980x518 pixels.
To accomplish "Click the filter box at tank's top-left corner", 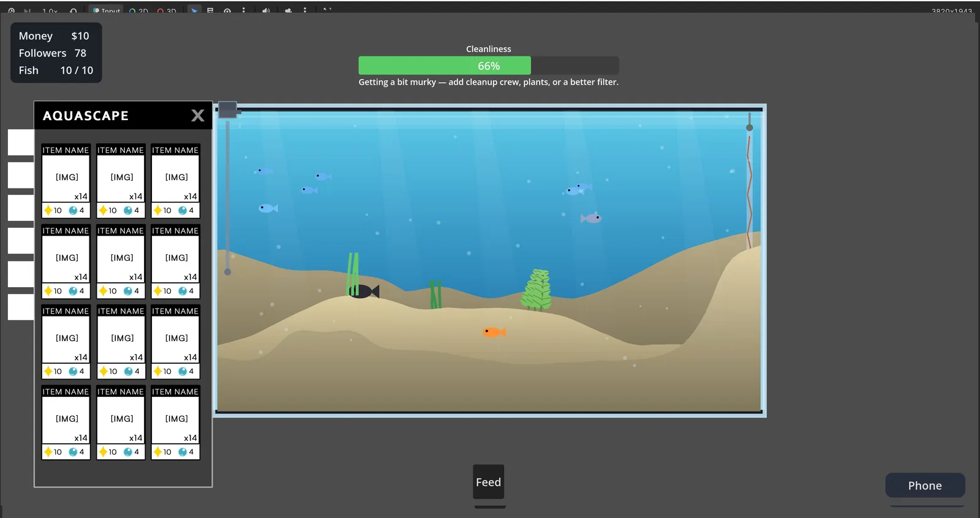I will (x=228, y=110).
